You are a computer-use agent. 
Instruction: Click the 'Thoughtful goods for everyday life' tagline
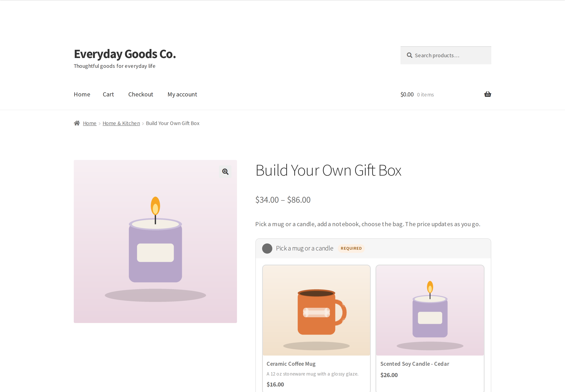pos(115,66)
